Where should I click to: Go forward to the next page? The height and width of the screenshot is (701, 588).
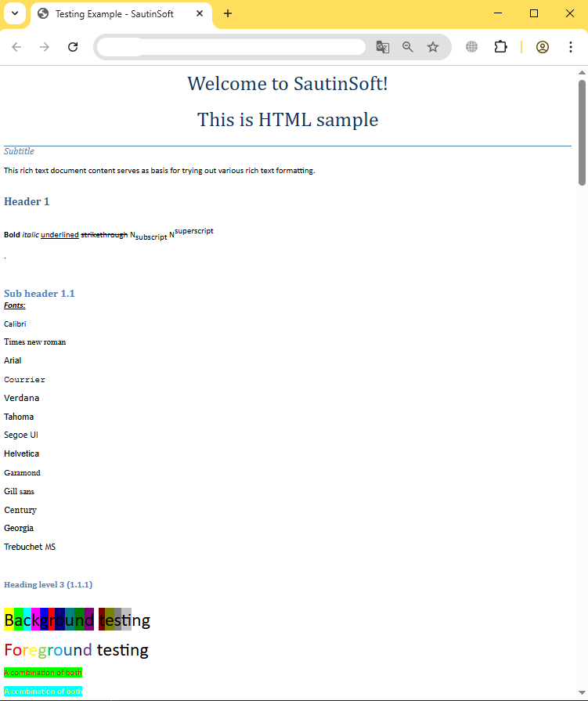[x=44, y=47]
